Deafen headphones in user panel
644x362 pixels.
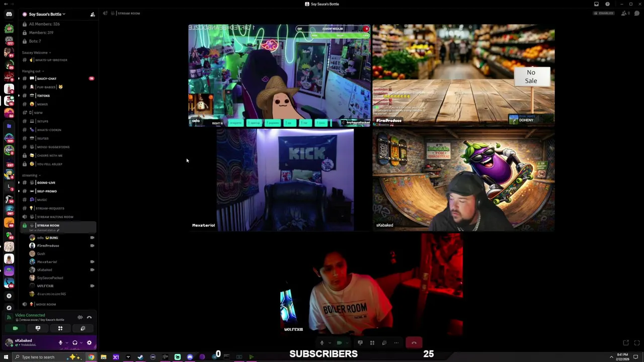coord(75,343)
